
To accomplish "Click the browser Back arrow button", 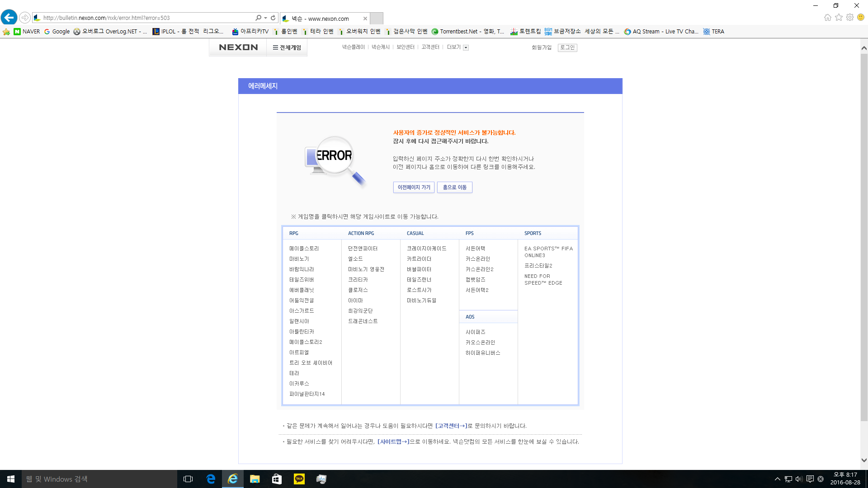I will click(x=9, y=18).
